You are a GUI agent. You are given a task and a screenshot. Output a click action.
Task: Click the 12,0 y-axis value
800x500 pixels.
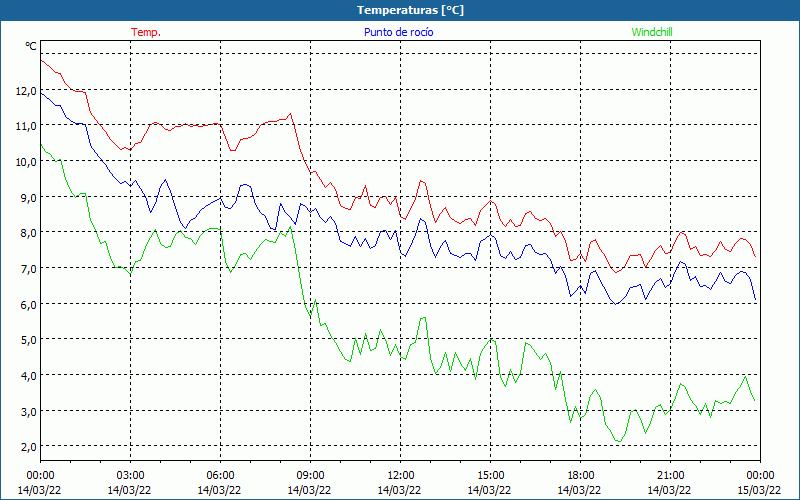pos(26,91)
